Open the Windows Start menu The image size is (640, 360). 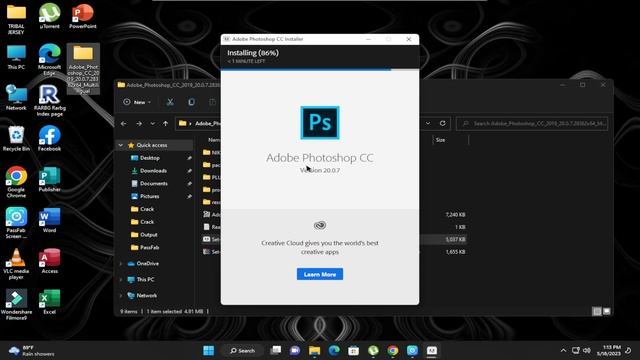click(x=209, y=351)
